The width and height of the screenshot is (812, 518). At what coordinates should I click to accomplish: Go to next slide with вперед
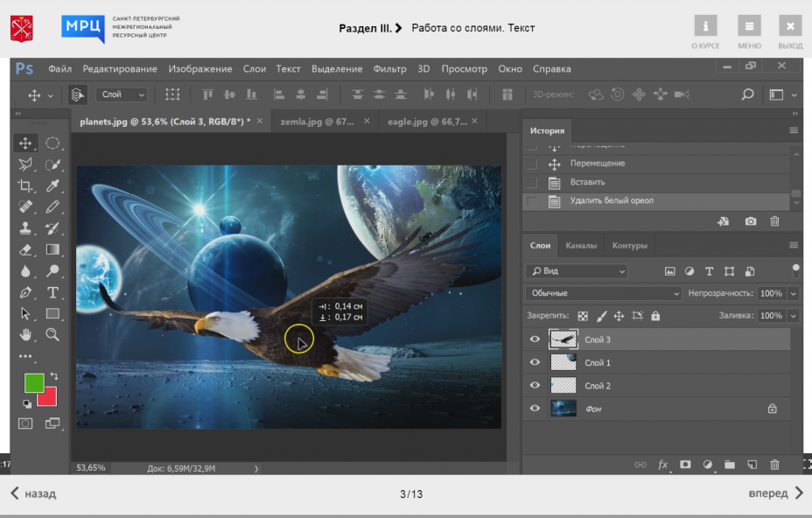pyautogui.click(x=775, y=493)
